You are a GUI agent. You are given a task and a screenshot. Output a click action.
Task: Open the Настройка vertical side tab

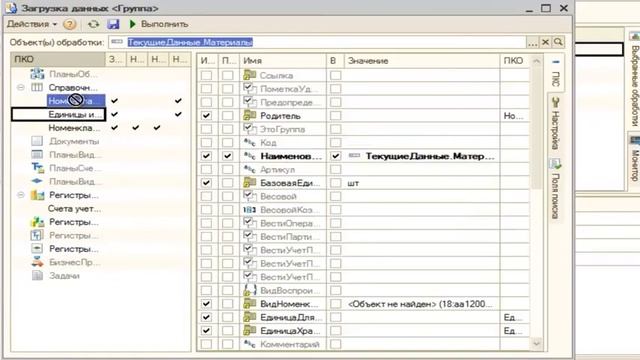click(x=555, y=124)
